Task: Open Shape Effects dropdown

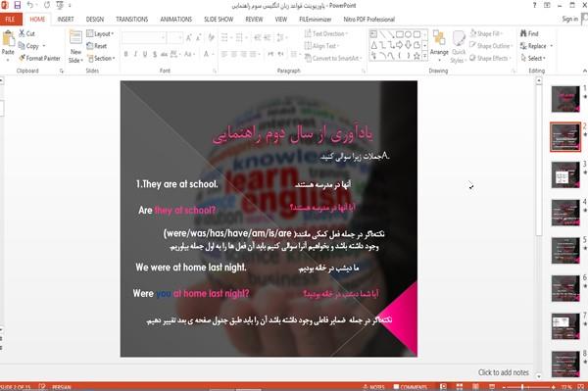Action: pos(490,58)
